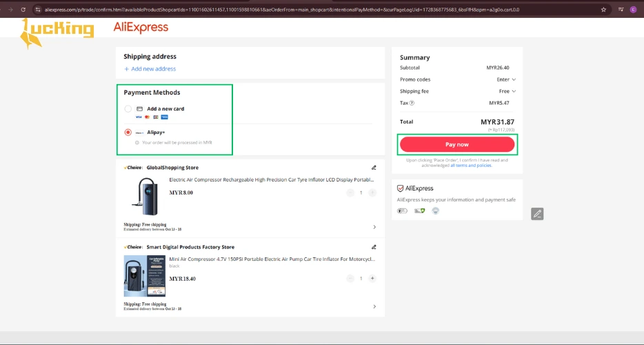Screen dimensions: 644x345
Task: Click the AliExpress shield security icon
Action: coord(400,188)
